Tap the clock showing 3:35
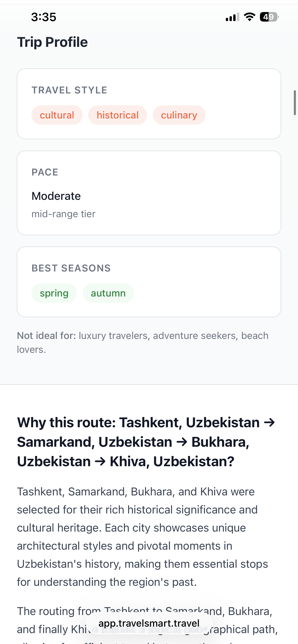 coord(43,17)
